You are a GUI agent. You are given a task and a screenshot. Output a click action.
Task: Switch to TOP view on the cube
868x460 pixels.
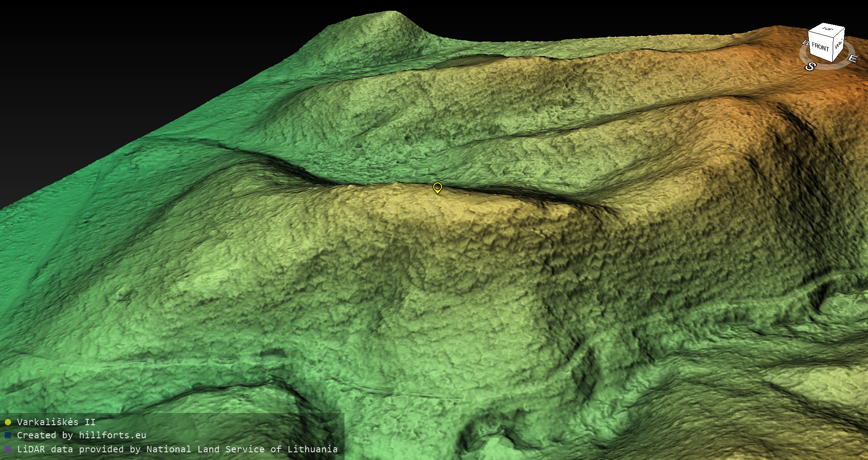point(827,29)
